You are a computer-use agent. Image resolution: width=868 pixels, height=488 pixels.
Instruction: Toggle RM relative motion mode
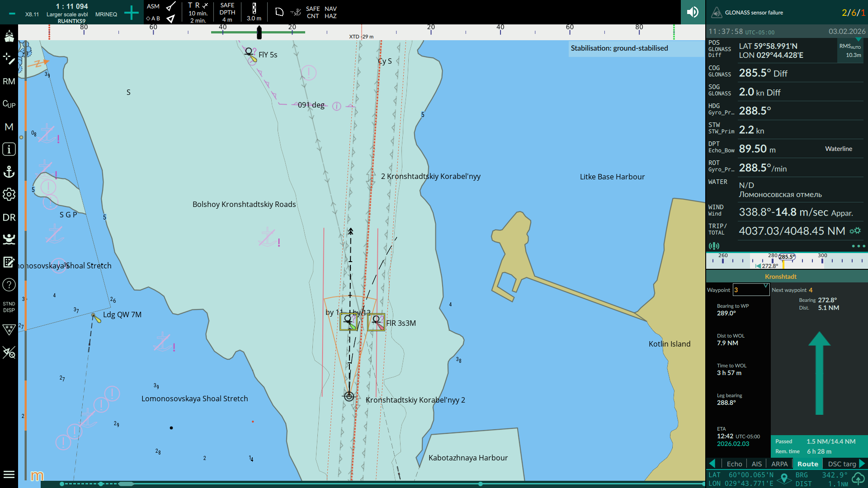tap(9, 81)
